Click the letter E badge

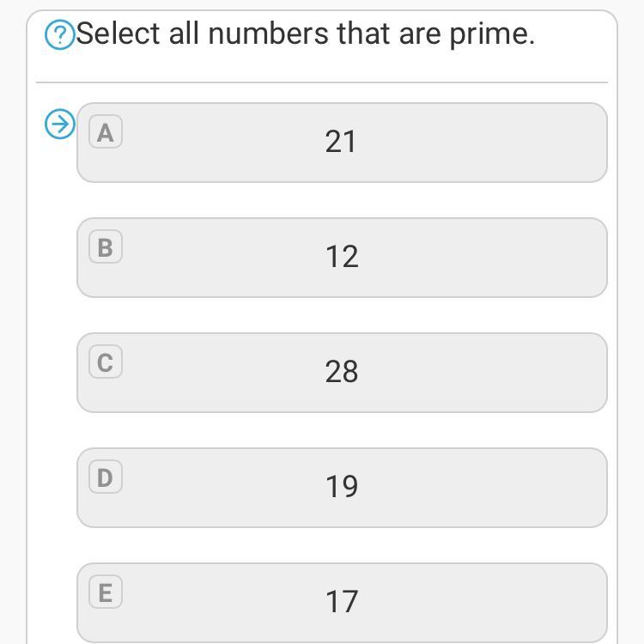coord(105,592)
